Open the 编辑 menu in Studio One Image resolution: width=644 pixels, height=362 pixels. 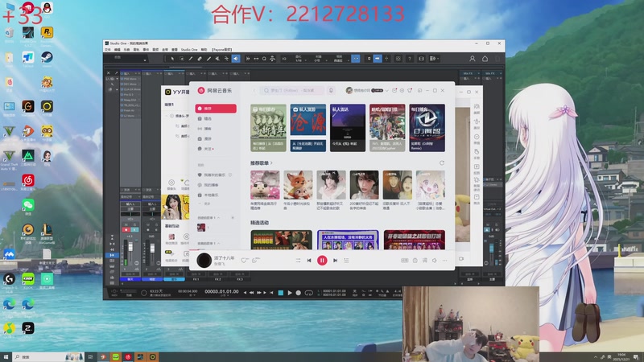(117, 50)
